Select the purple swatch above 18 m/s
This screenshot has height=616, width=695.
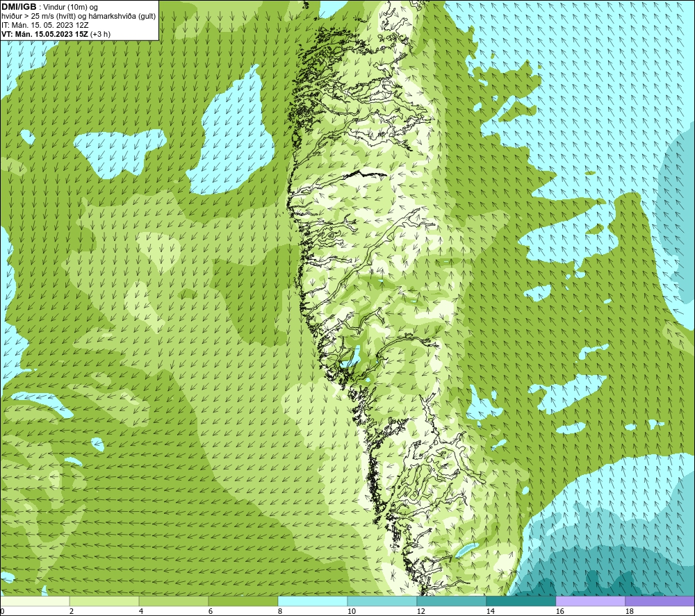tap(660, 601)
